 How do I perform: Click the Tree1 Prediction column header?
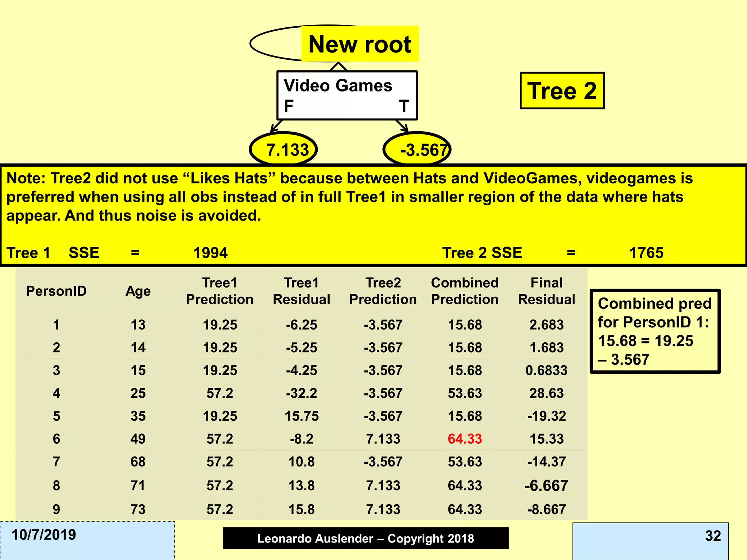220,291
